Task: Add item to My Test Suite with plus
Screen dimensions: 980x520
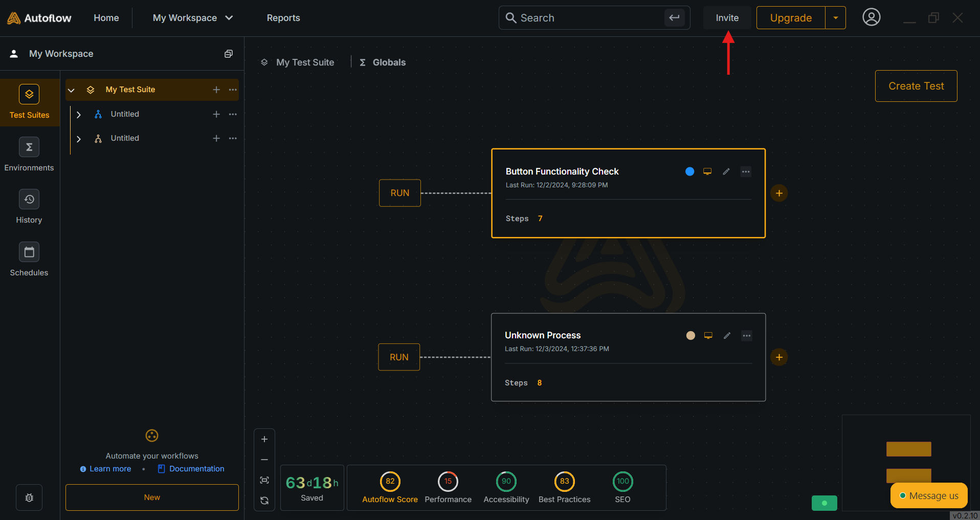Action: pos(216,90)
